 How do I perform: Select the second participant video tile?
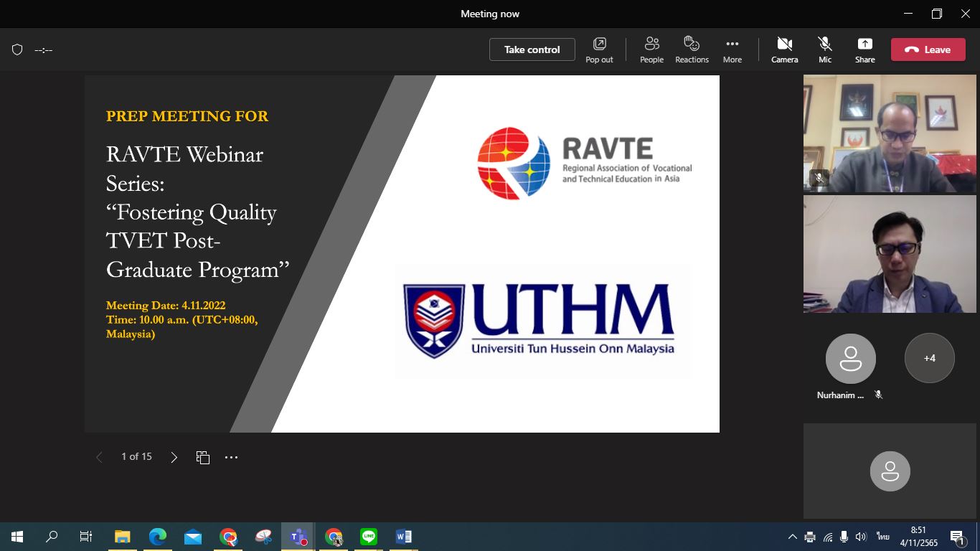pyautogui.click(x=890, y=254)
